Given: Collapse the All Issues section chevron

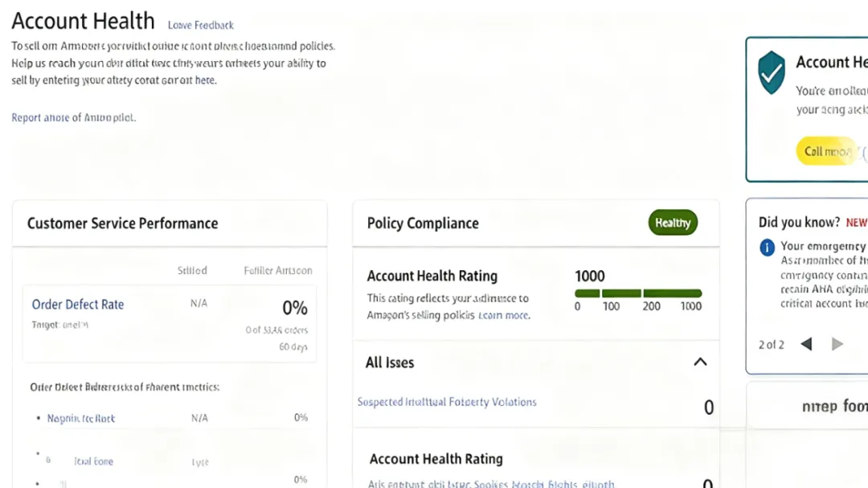Looking at the screenshot, I should [700, 362].
